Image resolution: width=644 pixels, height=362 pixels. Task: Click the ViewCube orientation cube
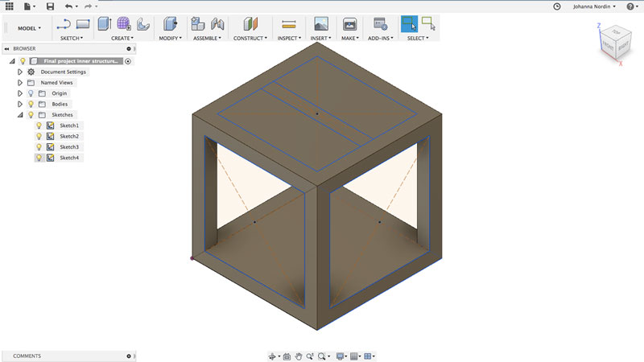[615, 44]
